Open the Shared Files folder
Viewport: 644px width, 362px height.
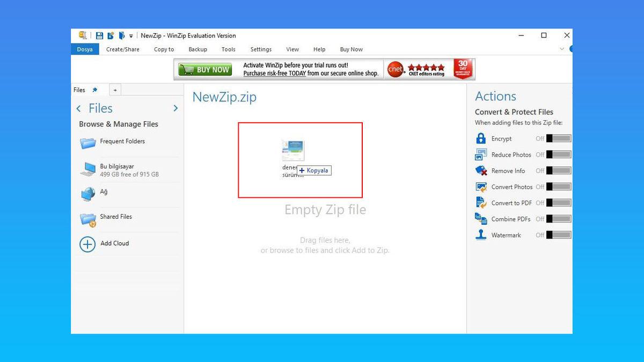[x=115, y=217]
